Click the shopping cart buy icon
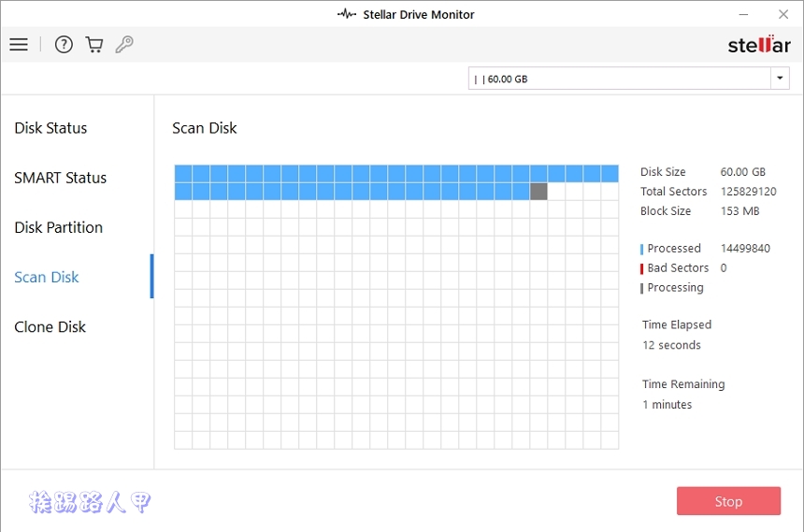Screen dimensions: 804x532 click(93, 45)
